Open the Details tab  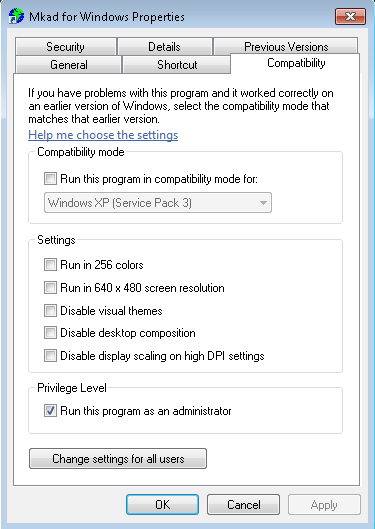tap(165, 47)
